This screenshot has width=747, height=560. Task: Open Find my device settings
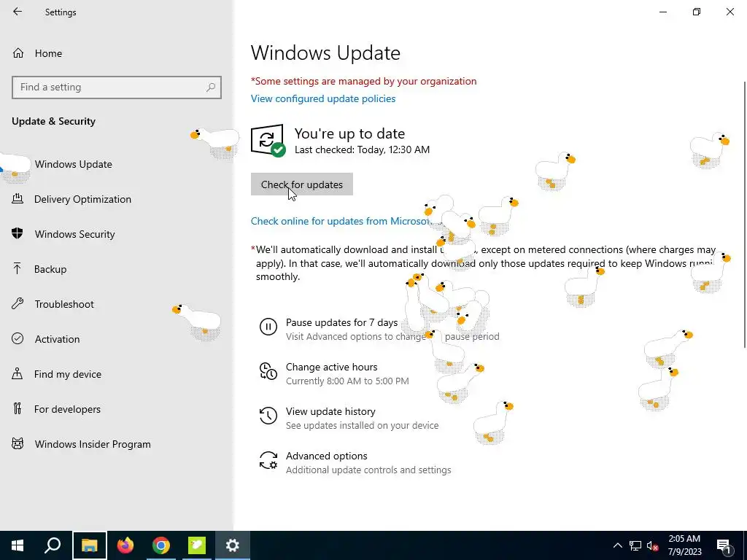coord(67,374)
